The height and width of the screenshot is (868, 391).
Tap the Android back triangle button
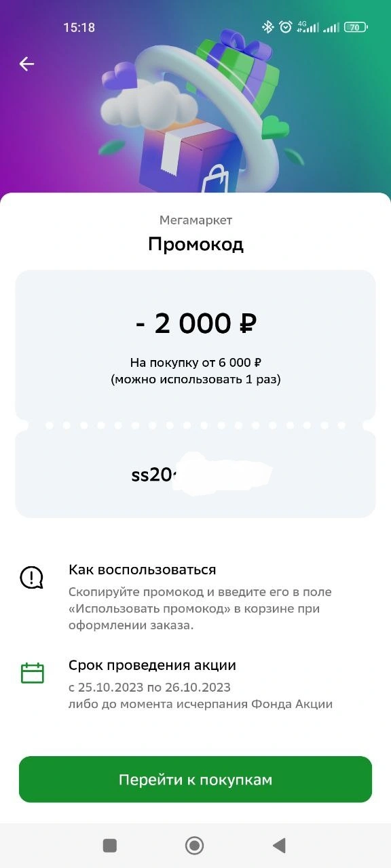[x=278, y=845]
